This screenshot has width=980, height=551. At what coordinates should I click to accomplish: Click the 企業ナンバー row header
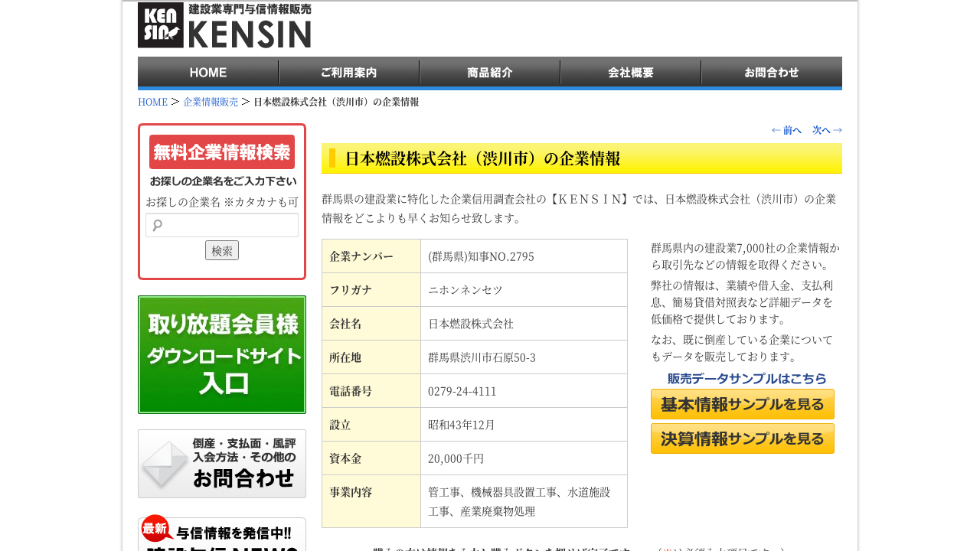pyautogui.click(x=371, y=256)
